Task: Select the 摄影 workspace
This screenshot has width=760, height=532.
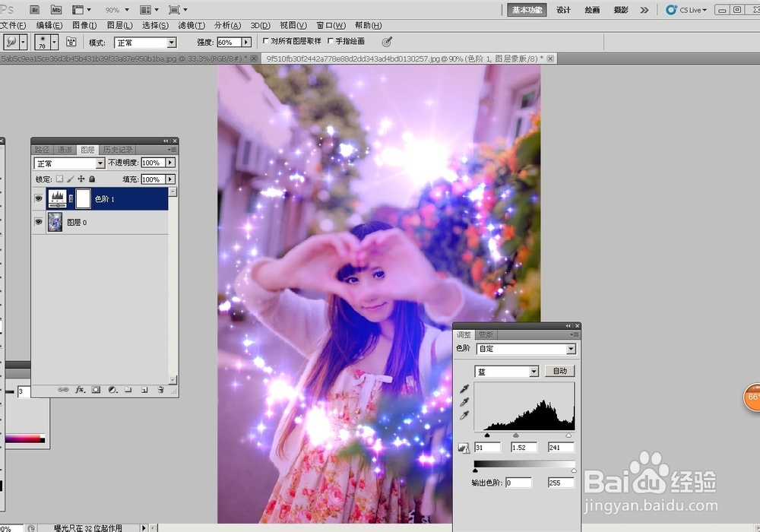Action: tap(621, 10)
